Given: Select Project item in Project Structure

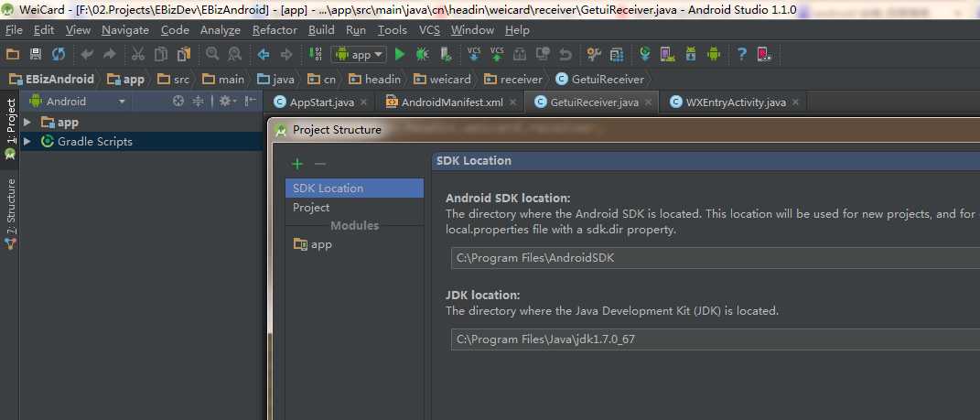Looking at the screenshot, I should click(354, 208).
